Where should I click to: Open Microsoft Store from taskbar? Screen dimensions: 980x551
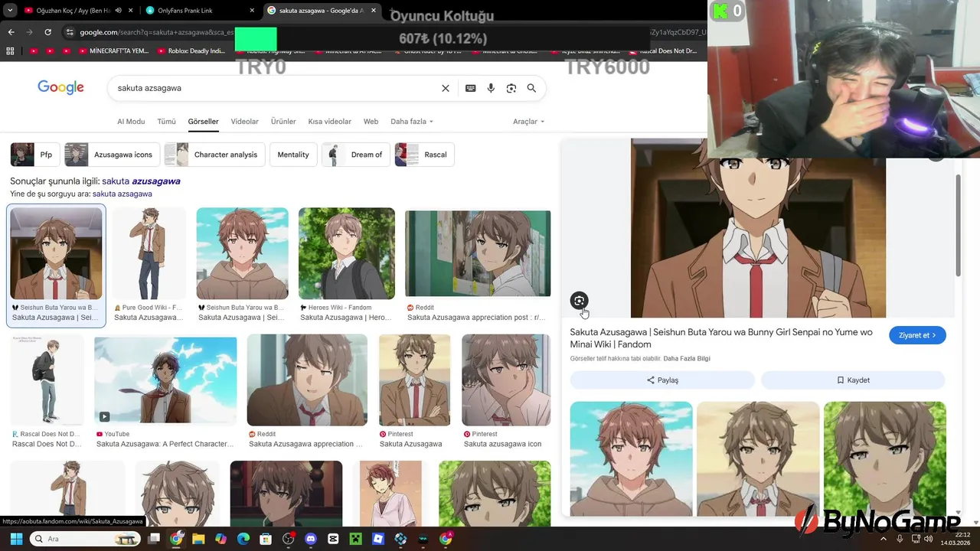(266, 539)
